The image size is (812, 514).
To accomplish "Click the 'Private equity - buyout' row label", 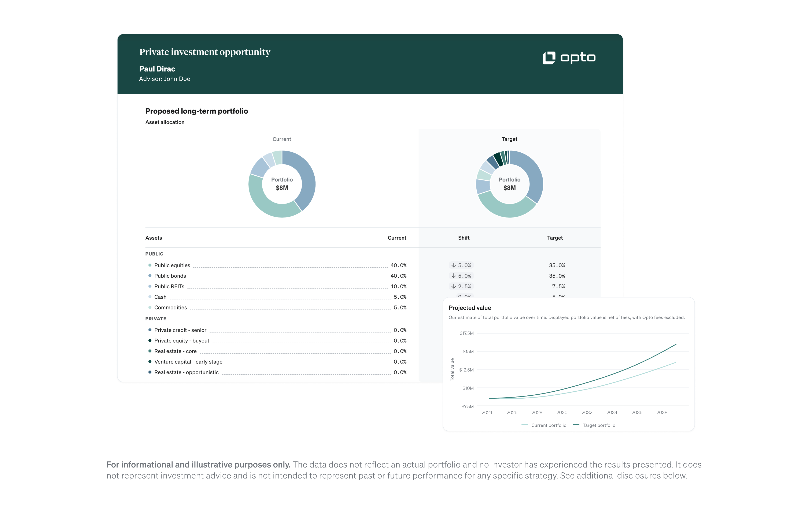I will tap(182, 340).
